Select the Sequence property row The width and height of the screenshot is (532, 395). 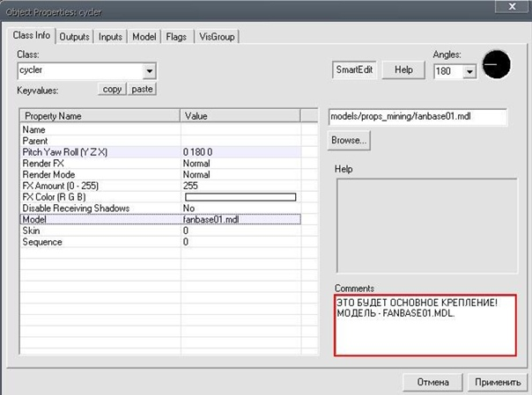tap(161, 242)
